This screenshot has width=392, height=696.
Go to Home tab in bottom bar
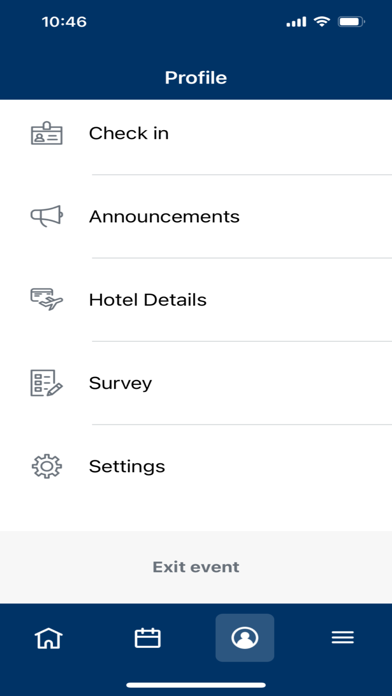click(x=49, y=638)
